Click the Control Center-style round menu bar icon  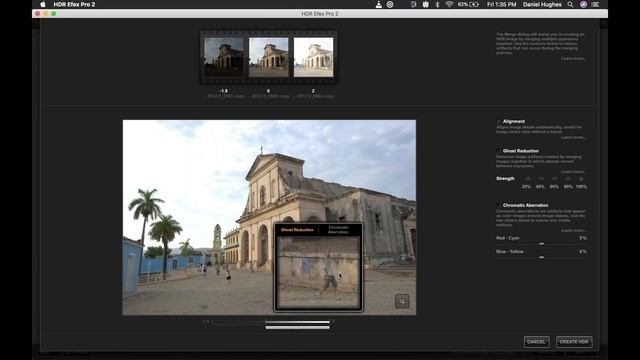[390, 4]
